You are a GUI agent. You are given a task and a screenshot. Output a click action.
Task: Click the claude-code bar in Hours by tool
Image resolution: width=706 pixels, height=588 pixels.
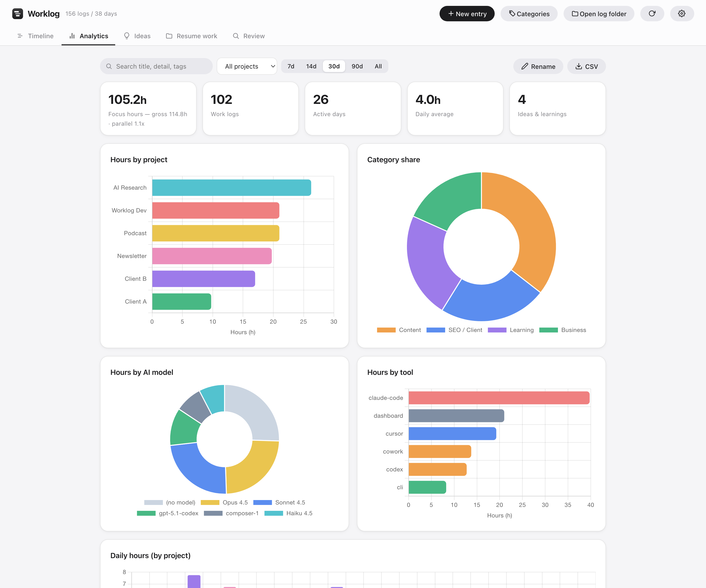pos(499,398)
